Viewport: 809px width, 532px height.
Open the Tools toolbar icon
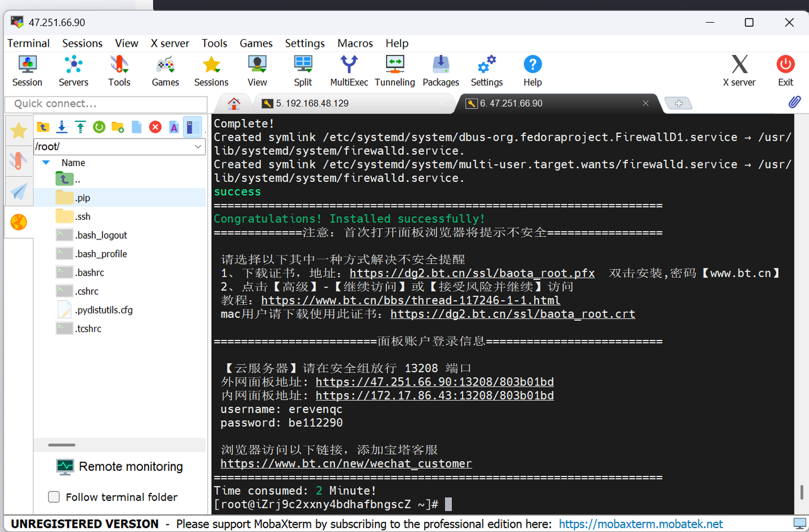[119, 71]
